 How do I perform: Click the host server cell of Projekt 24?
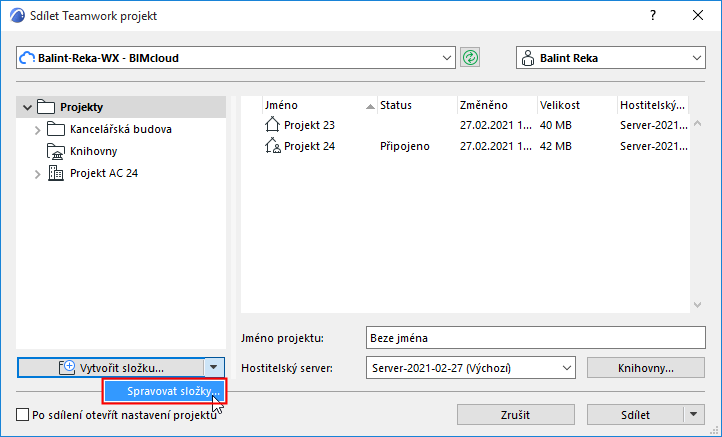(x=653, y=146)
